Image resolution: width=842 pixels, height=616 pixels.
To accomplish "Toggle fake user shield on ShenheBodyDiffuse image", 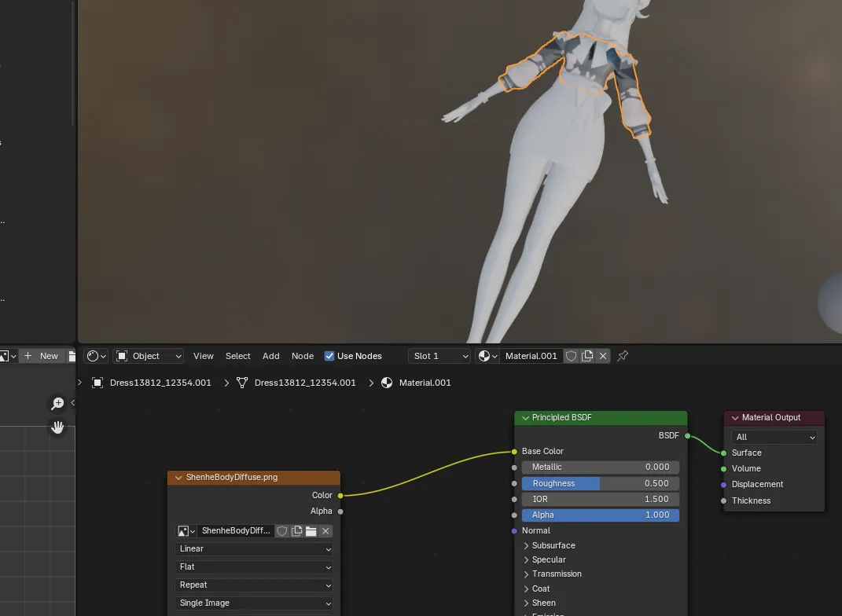I will click(x=282, y=530).
